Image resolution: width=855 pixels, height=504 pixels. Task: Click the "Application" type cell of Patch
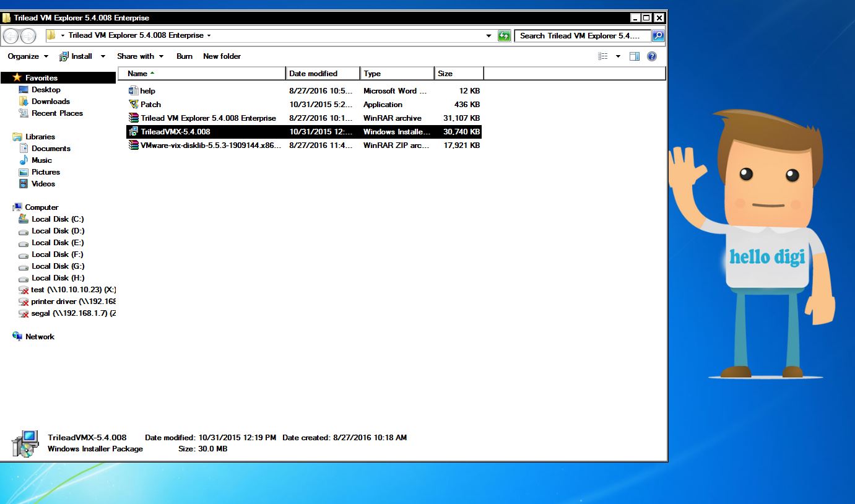tap(383, 105)
